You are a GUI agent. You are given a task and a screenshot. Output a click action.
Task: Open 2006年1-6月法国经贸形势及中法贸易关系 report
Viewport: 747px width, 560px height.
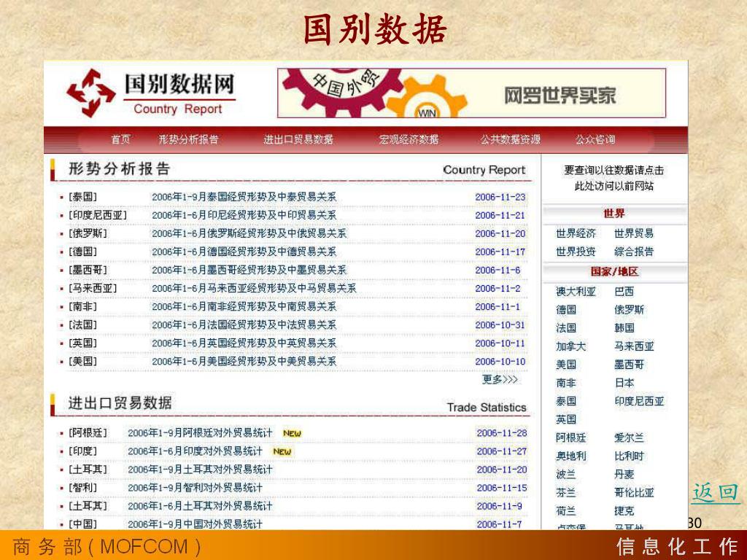tap(244, 324)
